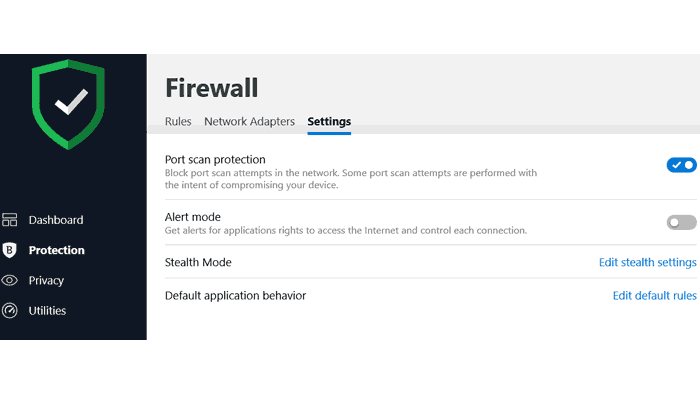Go to Dashboard text label in sidebar
This screenshot has height=394, width=700.
[56, 220]
